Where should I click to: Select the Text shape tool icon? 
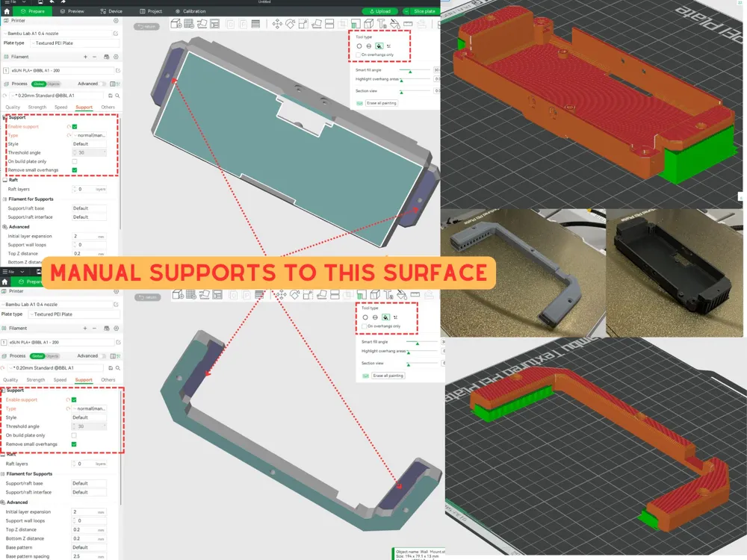380,25
